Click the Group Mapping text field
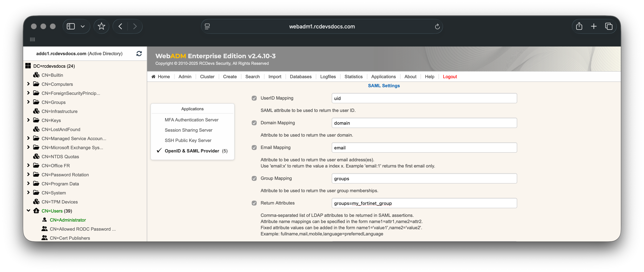This screenshot has width=644, height=272. [x=424, y=178]
